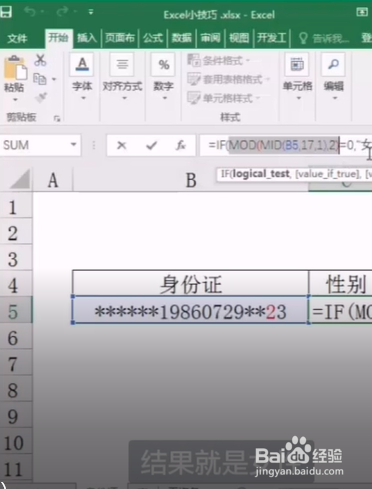Click cell with ******19860729**23
Image resolution: width=372 pixels, height=489 pixels.
pyautogui.click(x=191, y=311)
